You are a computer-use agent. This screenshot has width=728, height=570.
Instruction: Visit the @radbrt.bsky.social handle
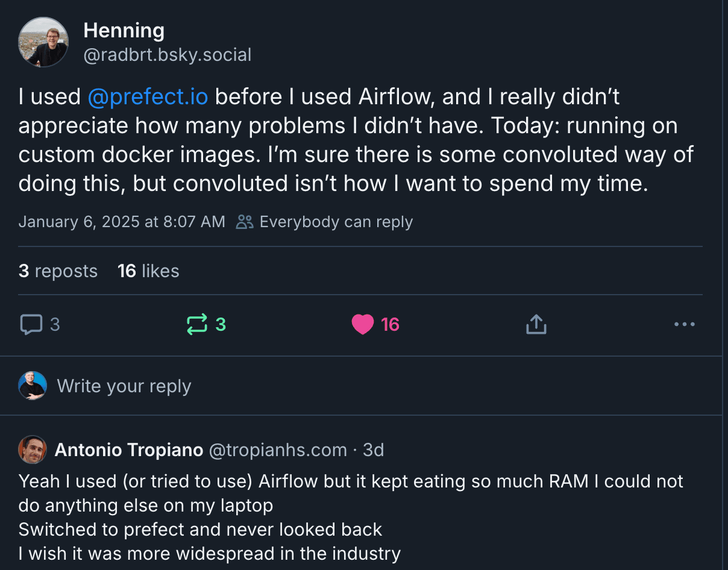[x=167, y=55]
